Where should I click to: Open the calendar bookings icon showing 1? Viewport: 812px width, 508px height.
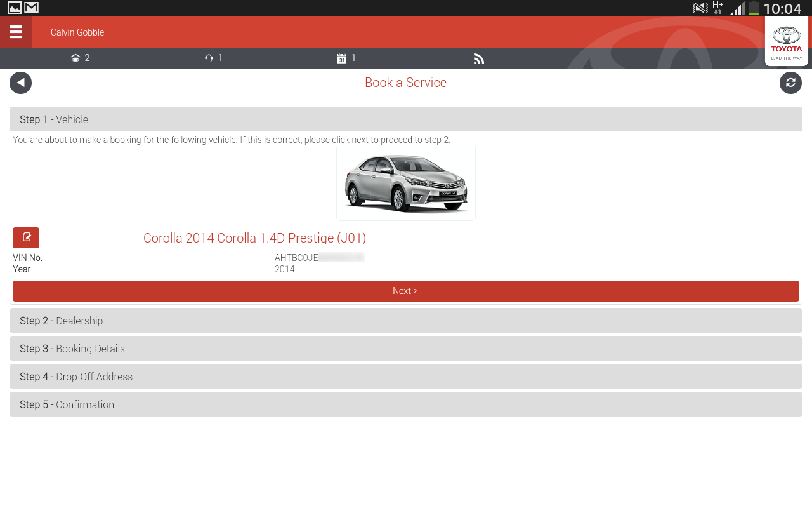346,58
